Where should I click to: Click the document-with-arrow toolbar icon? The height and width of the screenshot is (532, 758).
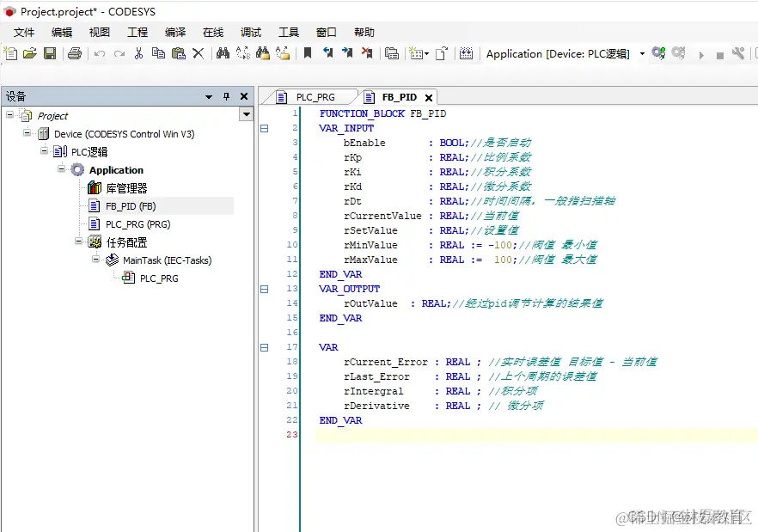[442, 53]
